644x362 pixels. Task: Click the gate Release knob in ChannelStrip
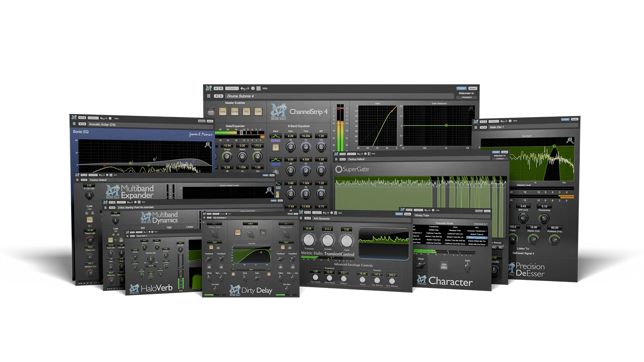pos(258,156)
